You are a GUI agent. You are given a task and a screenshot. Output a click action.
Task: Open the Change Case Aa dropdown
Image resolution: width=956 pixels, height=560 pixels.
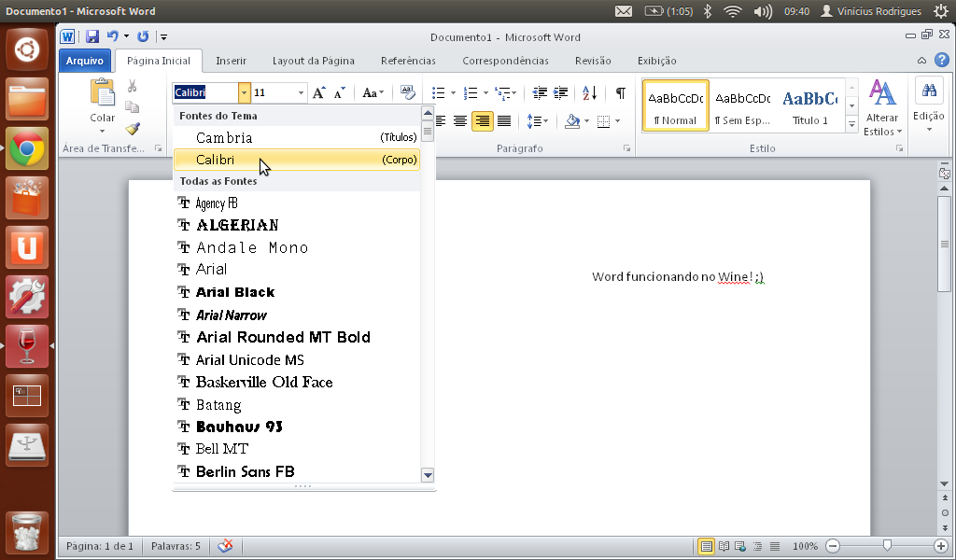pyautogui.click(x=373, y=92)
